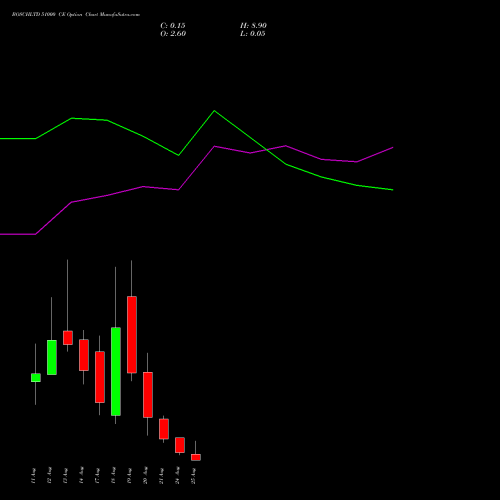The image size is (500, 500).
Task: Select the red candle body for 14 Aug
Action: point(84,355)
